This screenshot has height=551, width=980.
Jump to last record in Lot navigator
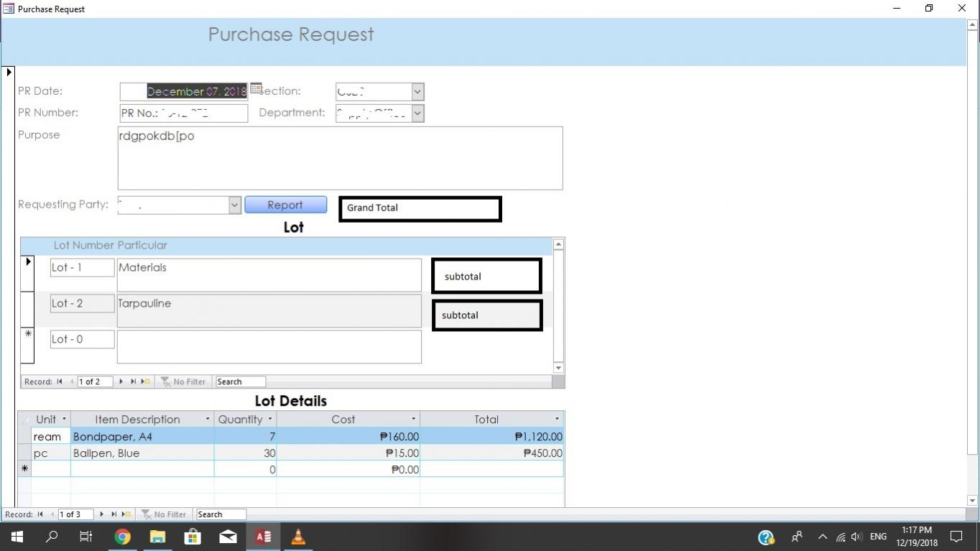(133, 381)
